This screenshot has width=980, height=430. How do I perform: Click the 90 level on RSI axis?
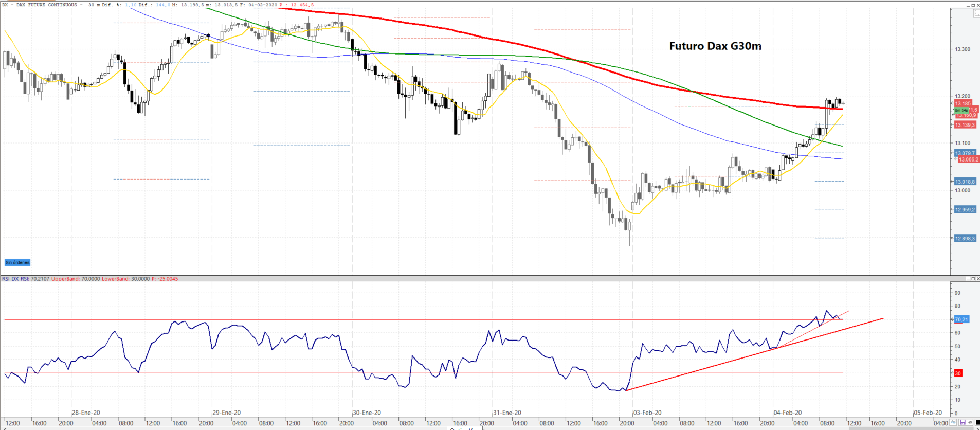pos(957,293)
